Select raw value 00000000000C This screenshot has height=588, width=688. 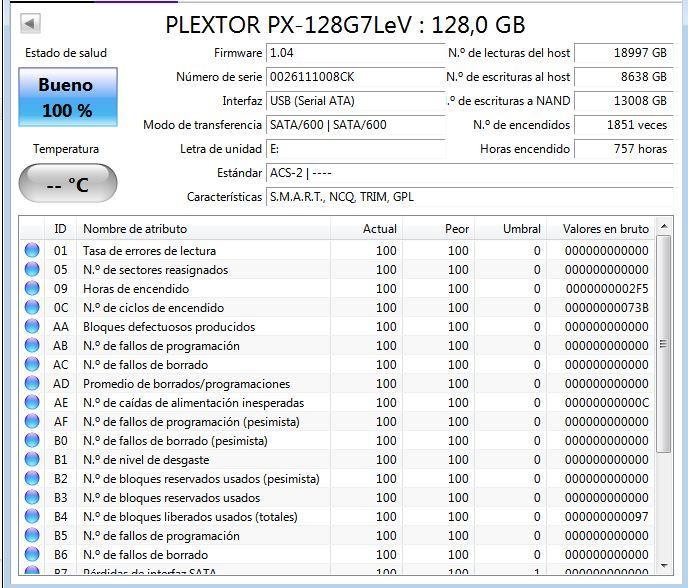click(607, 402)
